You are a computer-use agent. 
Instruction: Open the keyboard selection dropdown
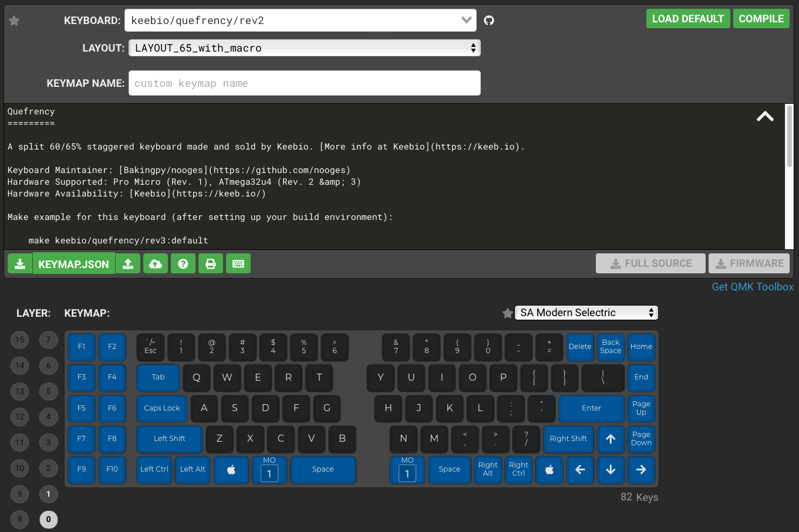(301, 21)
